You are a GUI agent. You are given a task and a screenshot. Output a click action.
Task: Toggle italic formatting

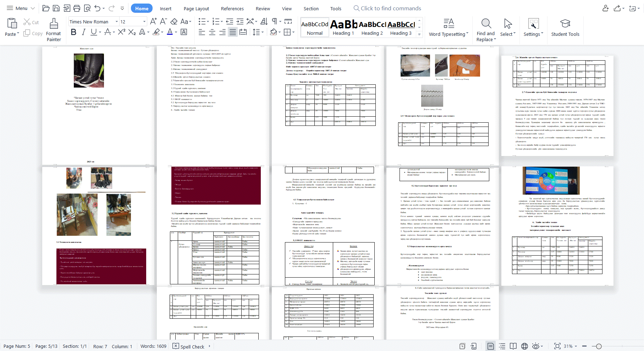pos(83,32)
